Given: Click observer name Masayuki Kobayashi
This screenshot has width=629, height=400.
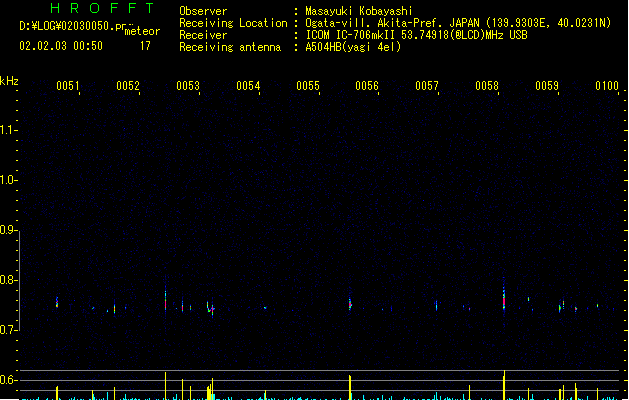Looking at the screenshot, I should point(359,11).
